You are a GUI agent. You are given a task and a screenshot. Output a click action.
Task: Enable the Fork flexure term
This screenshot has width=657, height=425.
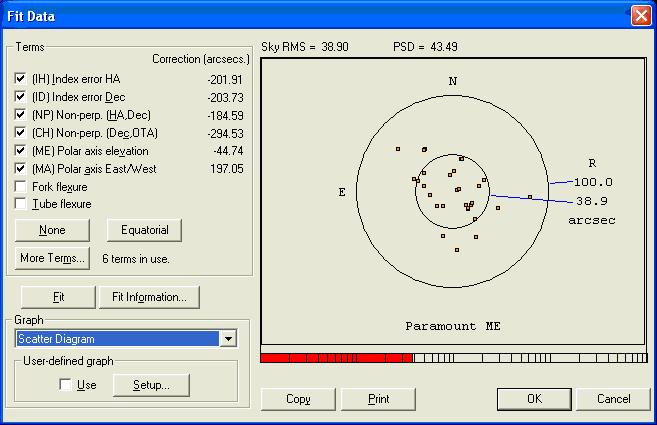pyautogui.click(x=21, y=187)
